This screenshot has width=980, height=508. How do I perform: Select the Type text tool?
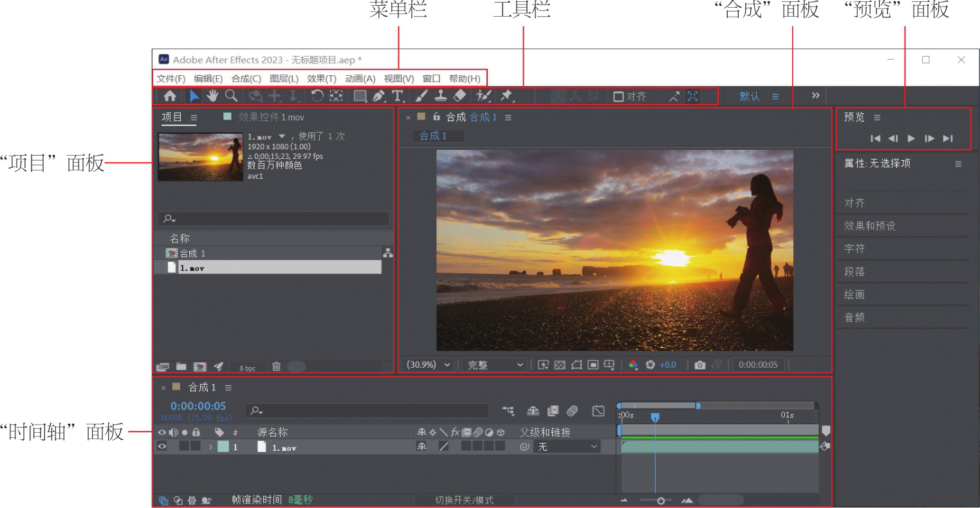(398, 96)
